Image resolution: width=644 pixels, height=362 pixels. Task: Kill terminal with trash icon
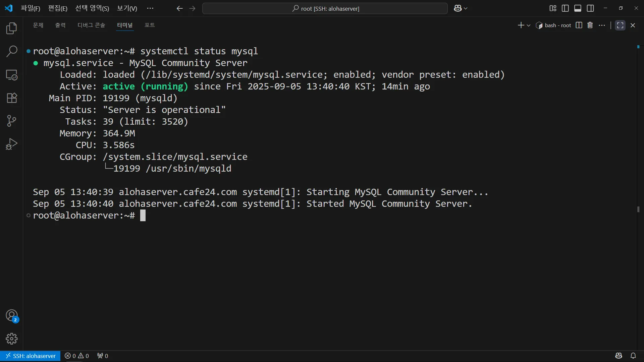coord(590,25)
